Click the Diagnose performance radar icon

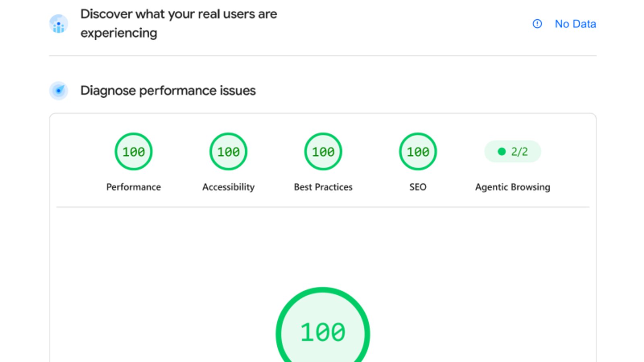59,90
